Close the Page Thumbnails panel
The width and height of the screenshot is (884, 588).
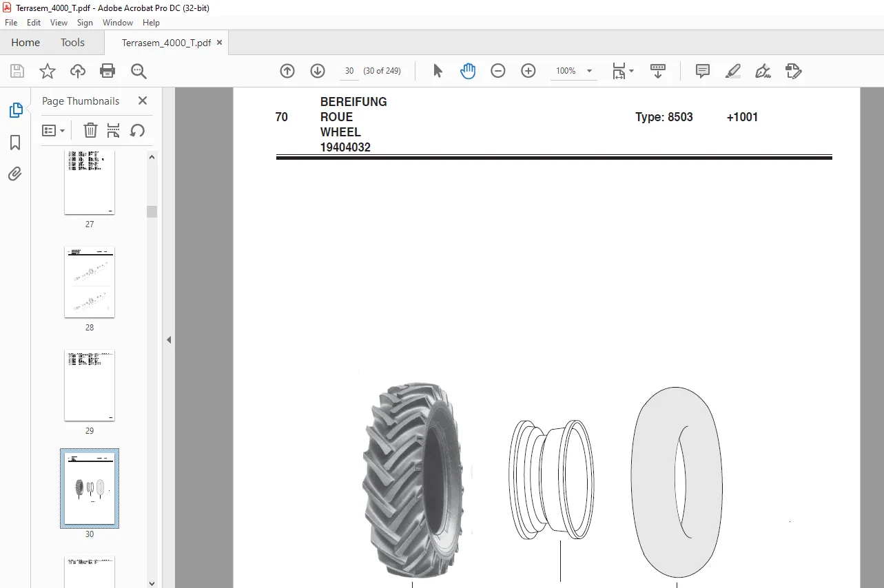tap(143, 101)
